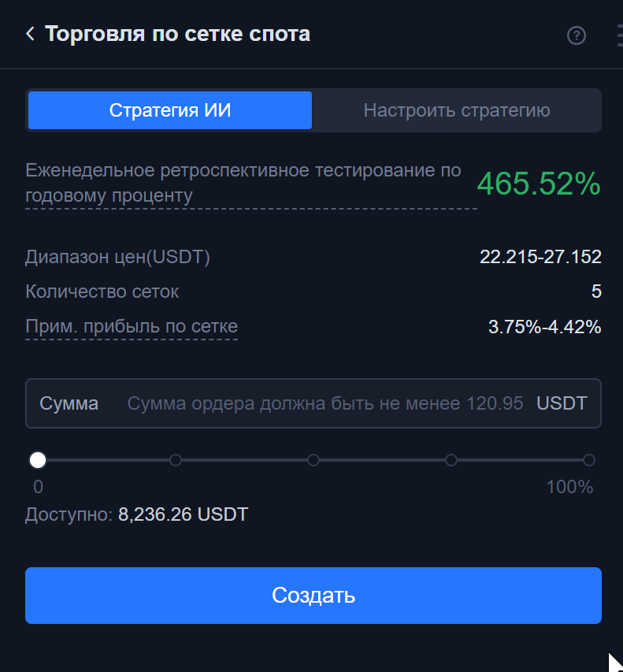Click the "USDT" label inside the amount field
The height and width of the screenshot is (672, 623).
[x=563, y=403]
